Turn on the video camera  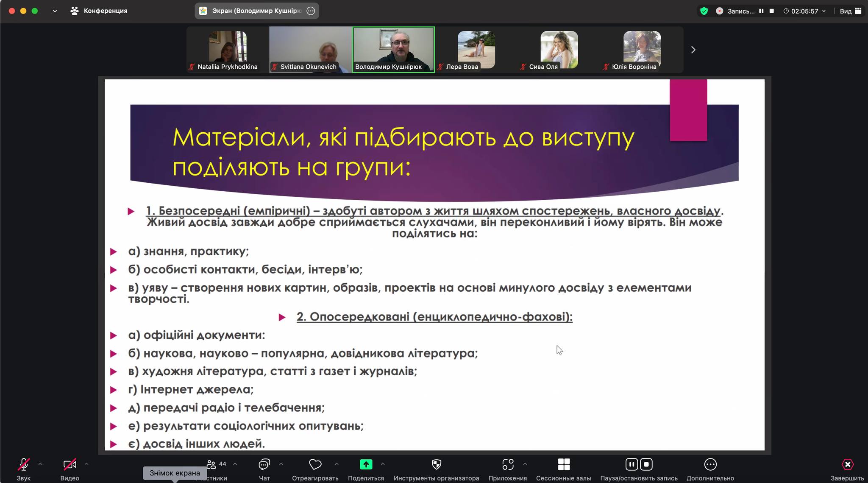coord(70,465)
